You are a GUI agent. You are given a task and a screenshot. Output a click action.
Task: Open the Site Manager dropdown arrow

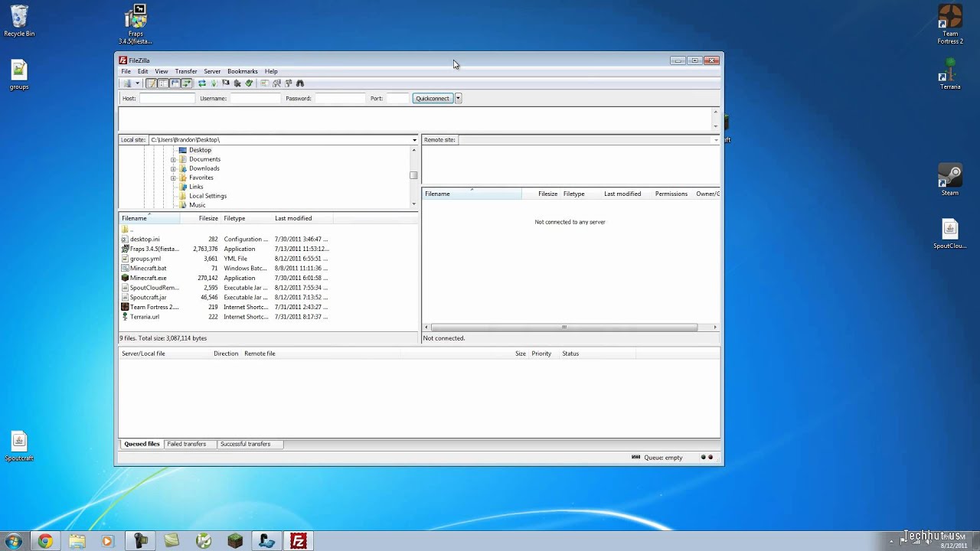137,83
